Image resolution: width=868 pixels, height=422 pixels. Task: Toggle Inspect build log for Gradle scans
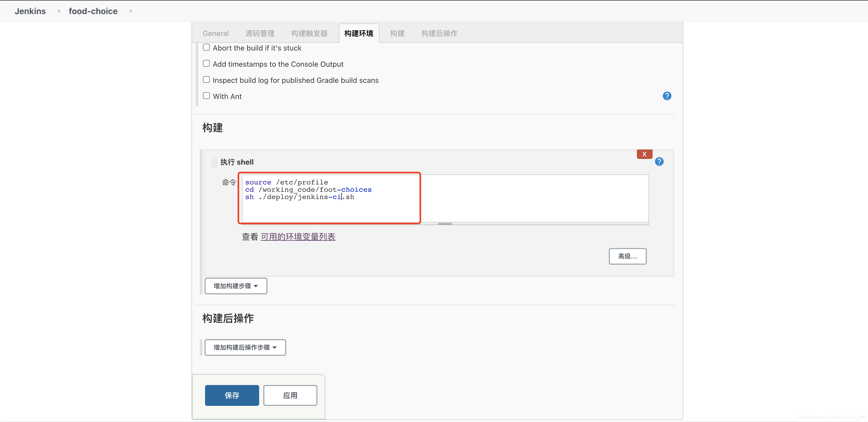click(206, 80)
